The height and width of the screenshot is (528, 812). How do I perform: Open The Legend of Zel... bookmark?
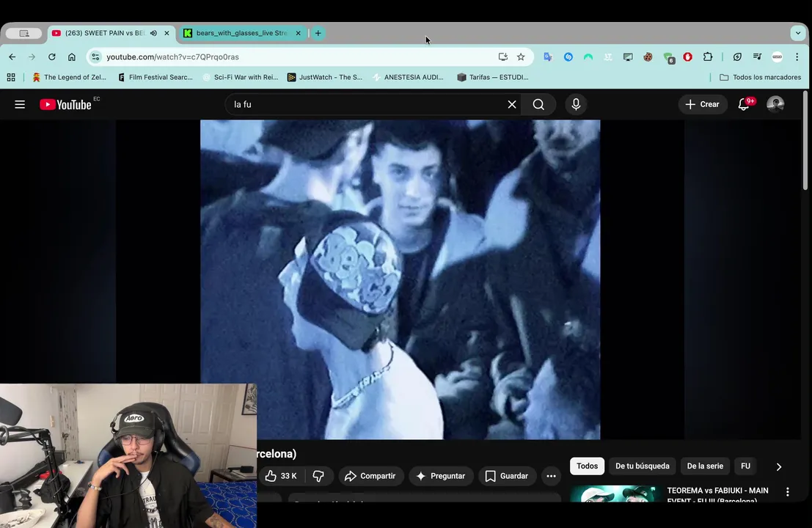(70, 77)
